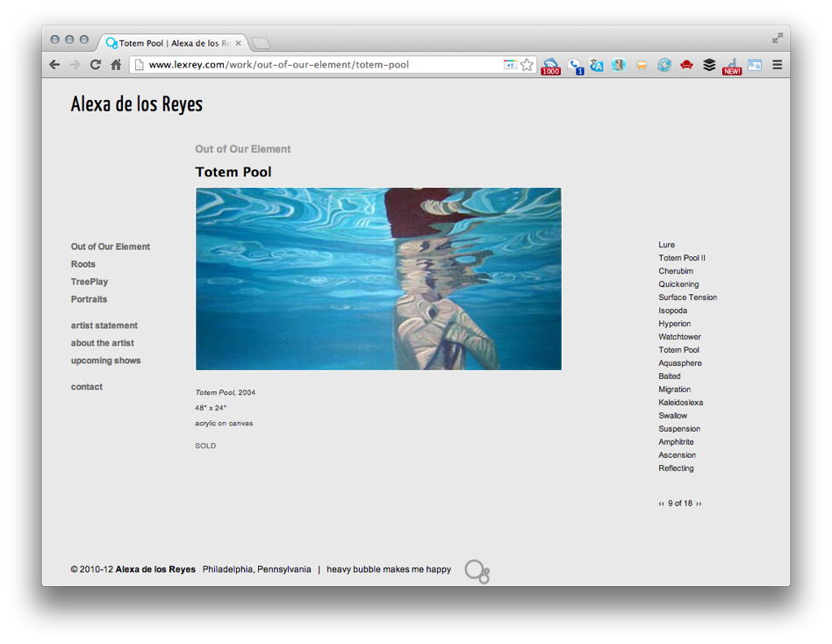832x644 pixels.
Task: Open the TreePlay gallery
Action: (90, 282)
